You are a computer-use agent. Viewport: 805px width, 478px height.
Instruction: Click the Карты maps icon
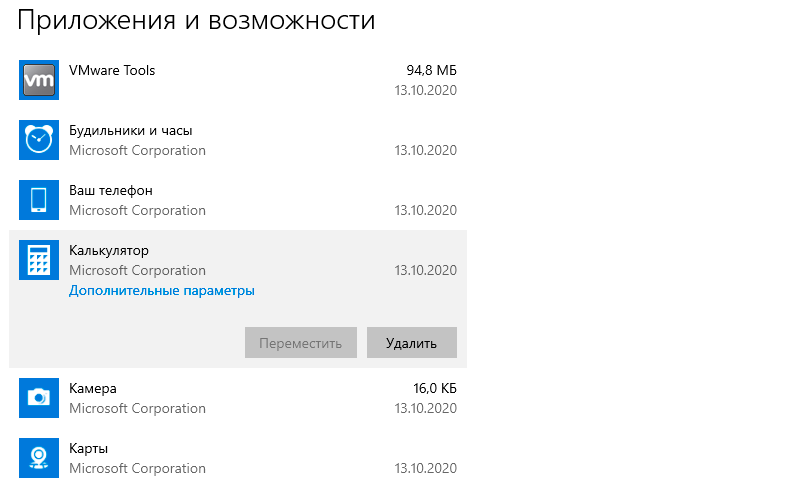39,457
